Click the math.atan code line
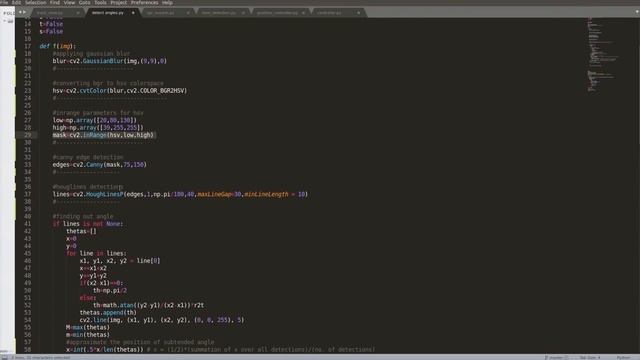 [x=149, y=305]
